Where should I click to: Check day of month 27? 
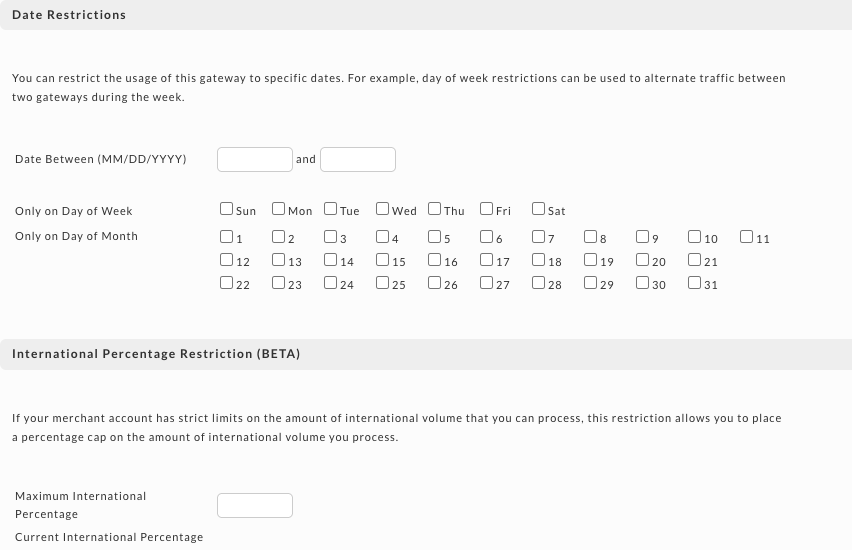pyautogui.click(x=487, y=283)
